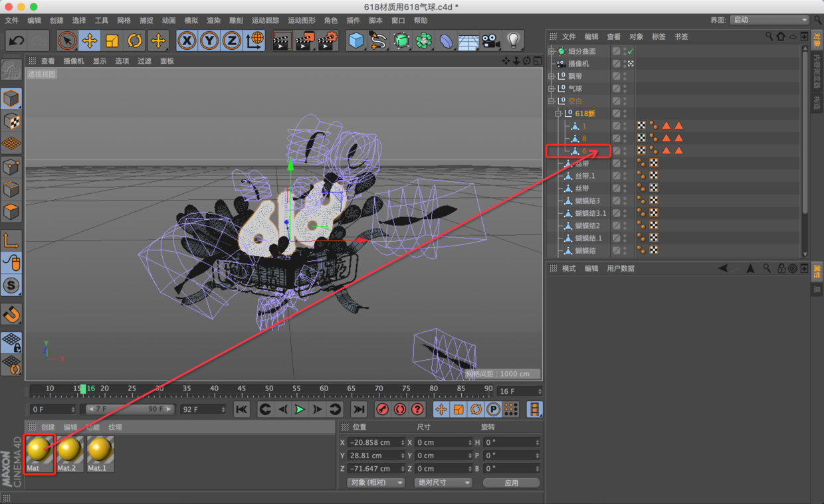
Task: Open the 界面 启动 layout dropdown
Action: (x=770, y=20)
